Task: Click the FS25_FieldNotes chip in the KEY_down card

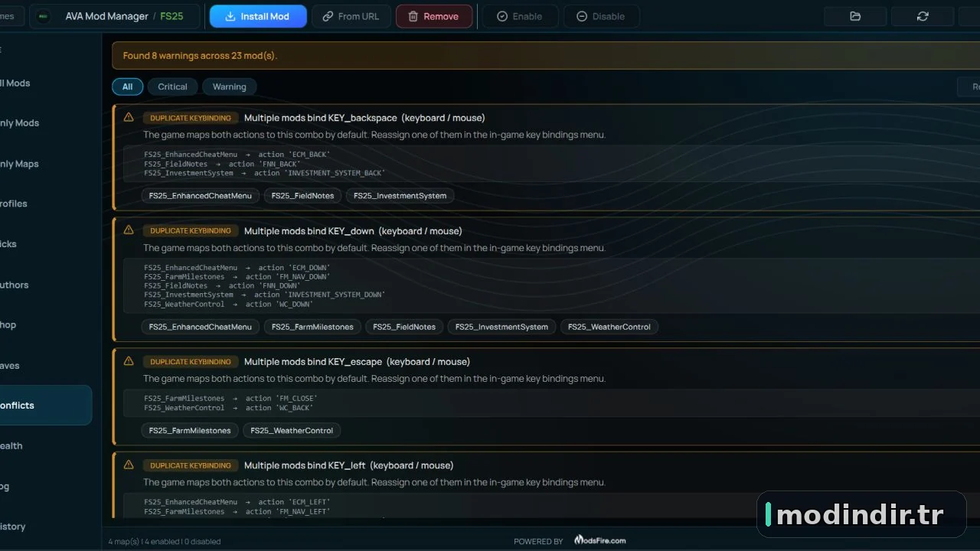Action: click(404, 327)
